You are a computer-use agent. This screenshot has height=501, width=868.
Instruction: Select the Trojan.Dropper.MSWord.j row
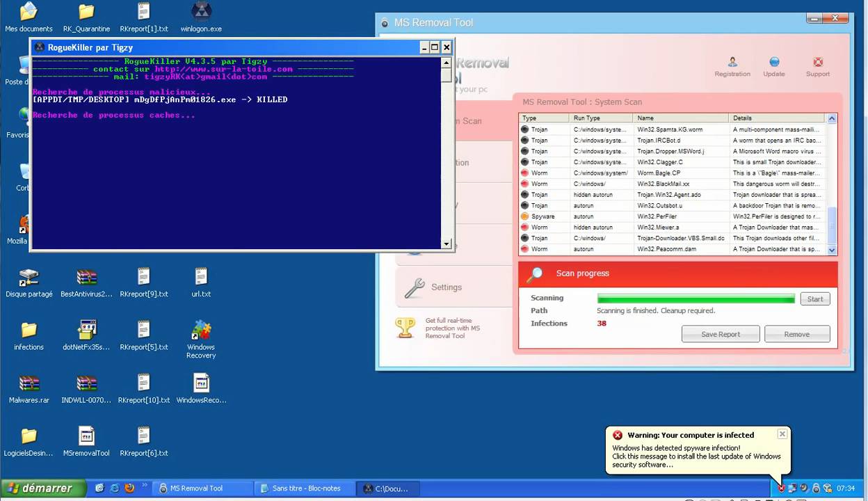click(672, 151)
